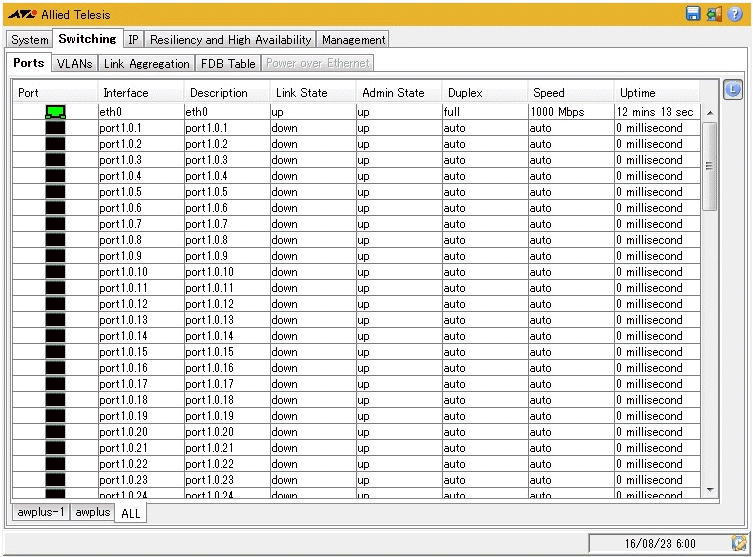Click the Admin State cell of port1.0.22
This screenshot has height=557, width=753.
pyautogui.click(x=399, y=464)
